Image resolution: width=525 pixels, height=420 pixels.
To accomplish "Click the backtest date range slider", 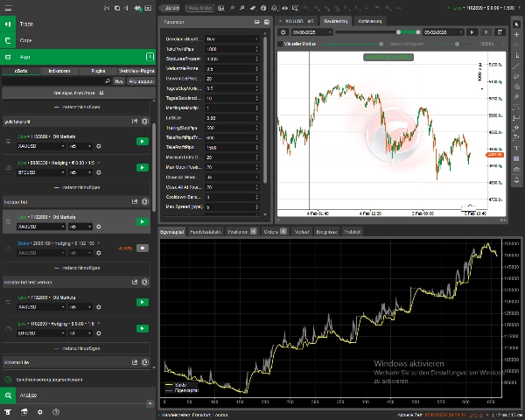I will tap(376, 31).
